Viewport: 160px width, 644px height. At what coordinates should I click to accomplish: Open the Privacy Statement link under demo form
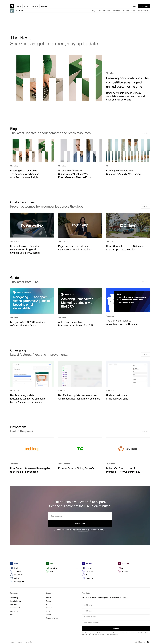tap(83, 531)
